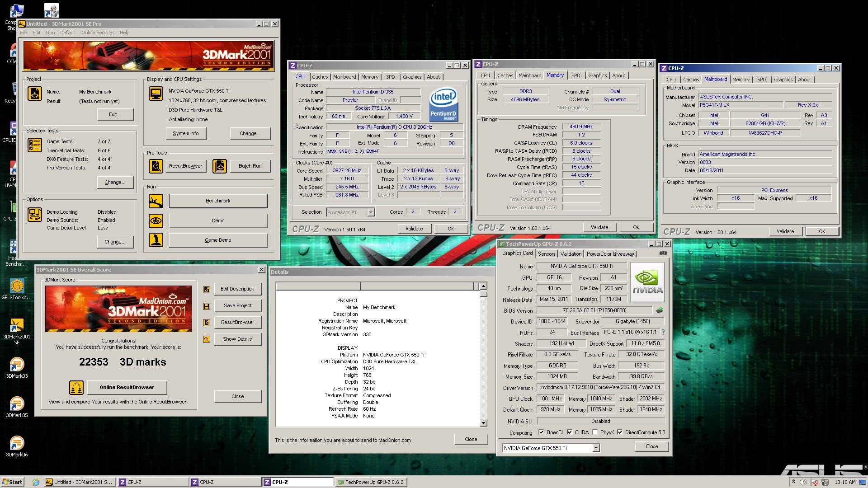Screen dimensions: 868x488
Task: Click the Demo eye icon in 3DMark2001
Action: click(156, 221)
